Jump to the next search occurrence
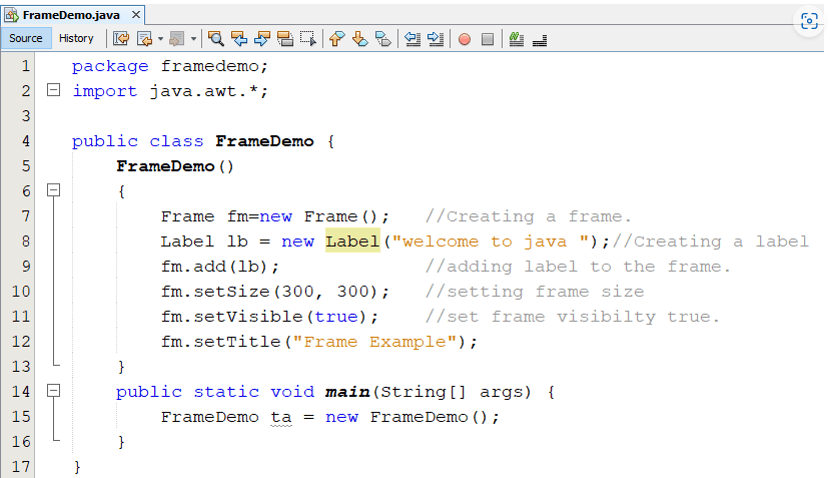Image resolution: width=830 pixels, height=478 pixels. click(x=262, y=39)
